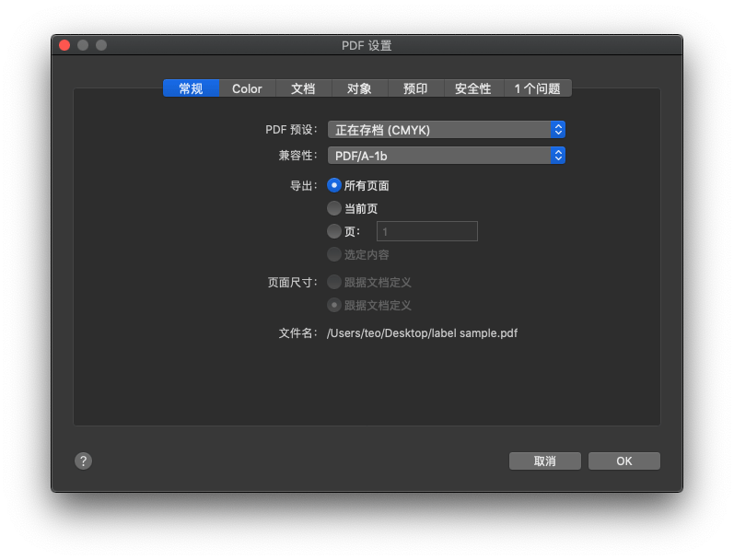Open the Color tab
The height and width of the screenshot is (560, 734).
pos(247,88)
